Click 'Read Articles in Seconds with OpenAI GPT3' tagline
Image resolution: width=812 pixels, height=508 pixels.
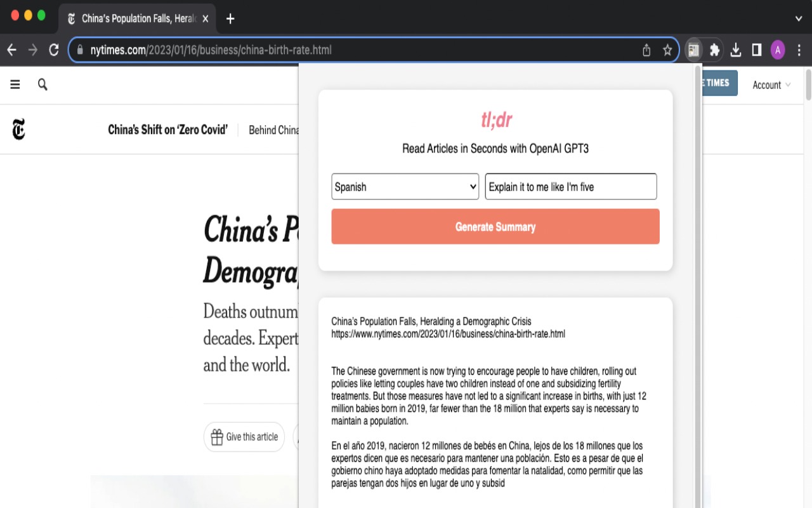(495, 149)
